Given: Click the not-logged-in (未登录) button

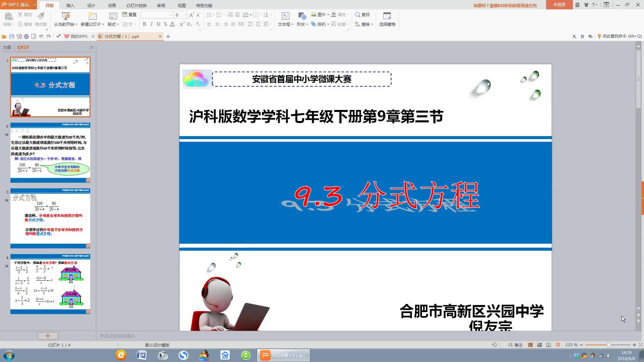Looking at the screenshot, I should point(559,5).
